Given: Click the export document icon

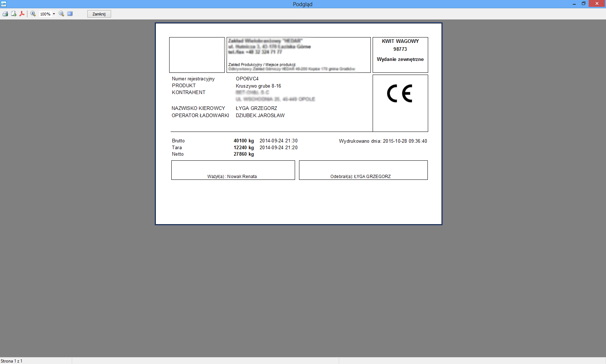Looking at the screenshot, I should click(x=14, y=14).
